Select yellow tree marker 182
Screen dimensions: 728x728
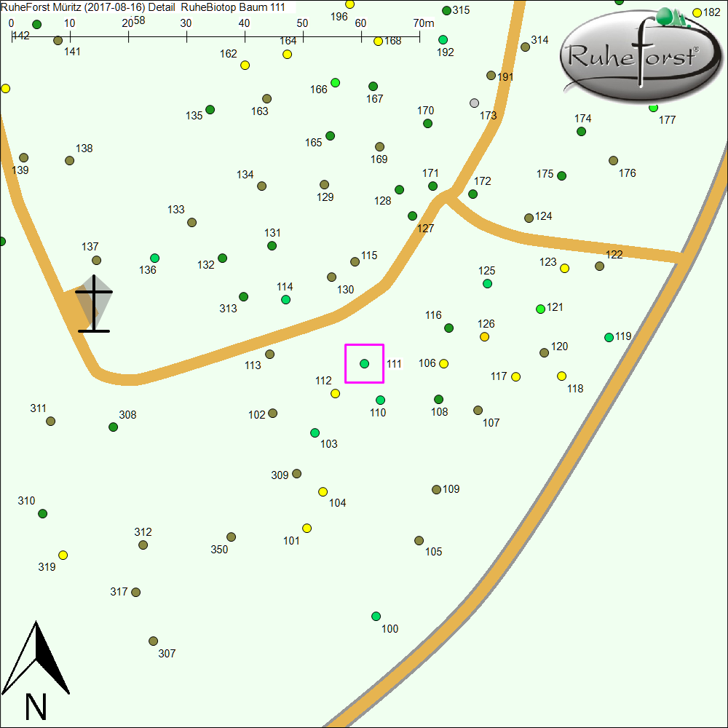point(697,12)
